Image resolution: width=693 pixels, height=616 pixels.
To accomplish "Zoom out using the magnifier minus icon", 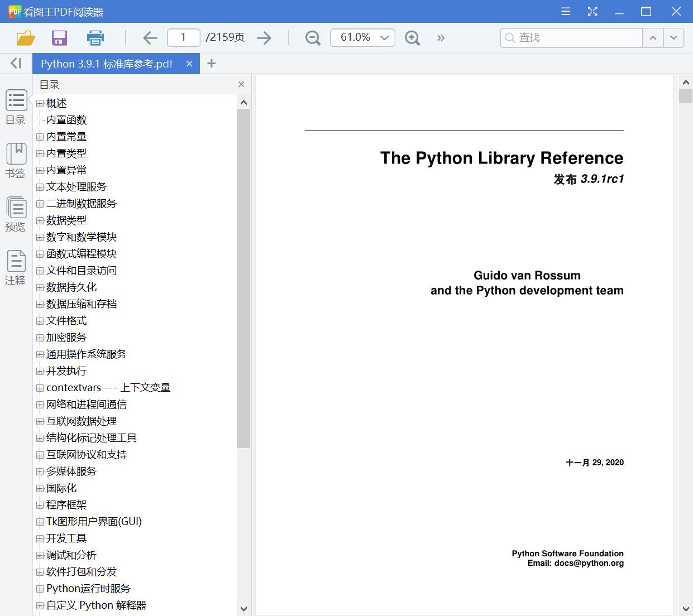I will pos(312,37).
